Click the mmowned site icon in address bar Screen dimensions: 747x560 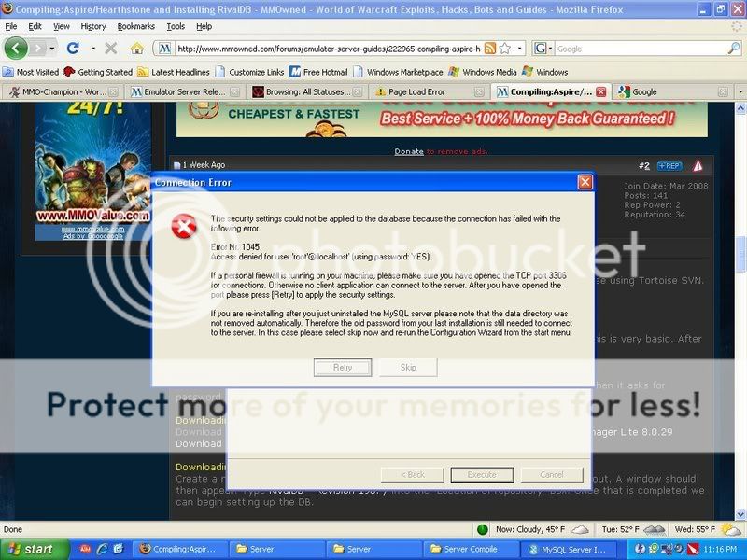(164, 49)
